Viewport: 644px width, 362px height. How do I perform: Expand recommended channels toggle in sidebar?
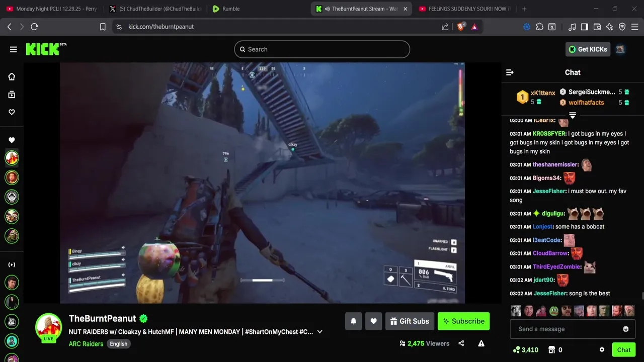12,264
